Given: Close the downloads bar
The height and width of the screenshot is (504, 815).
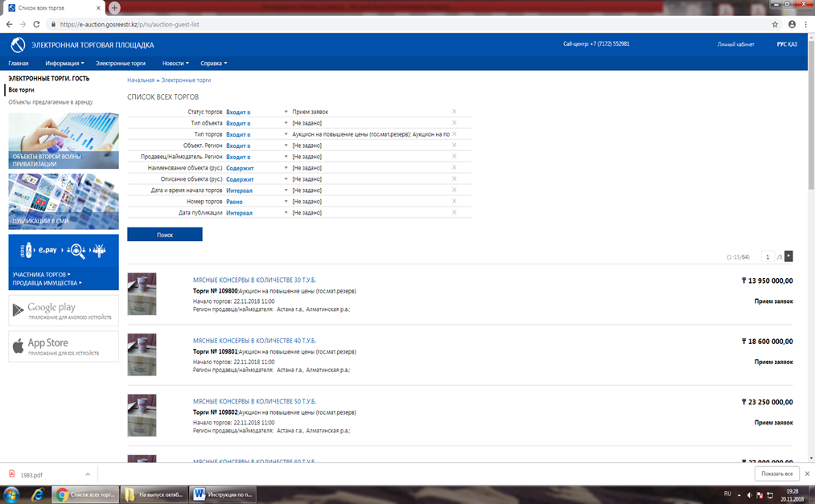Looking at the screenshot, I should point(807,473).
